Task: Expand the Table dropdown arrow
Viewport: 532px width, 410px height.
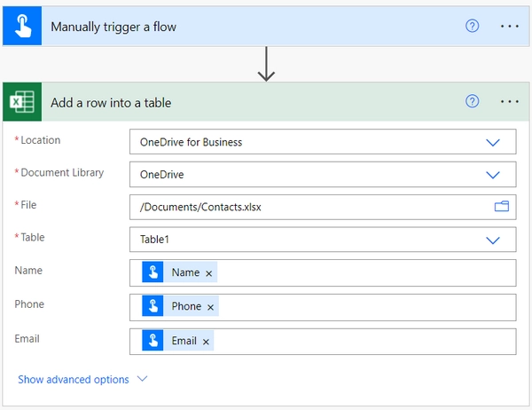Action: coord(493,240)
